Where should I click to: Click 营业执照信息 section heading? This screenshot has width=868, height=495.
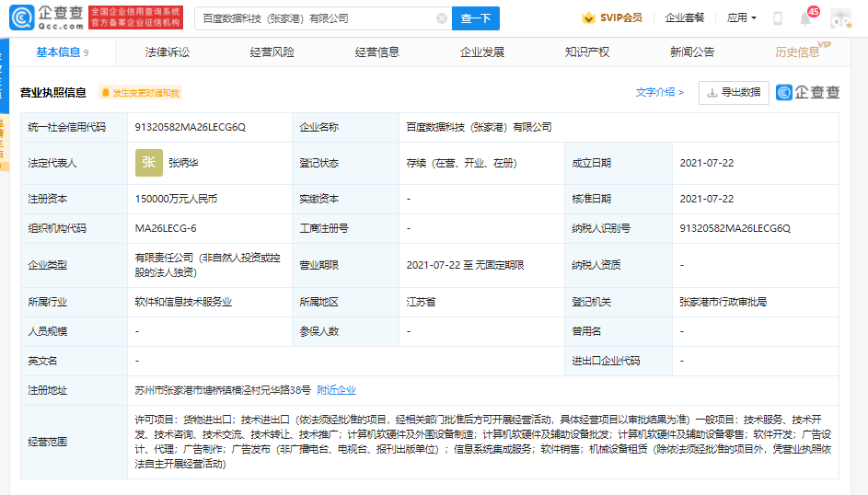click(x=53, y=92)
